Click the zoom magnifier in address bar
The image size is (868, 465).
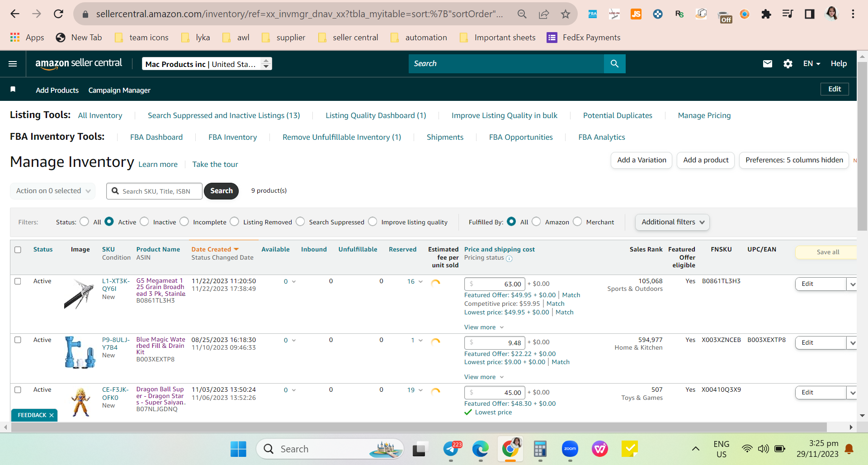tap(522, 14)
